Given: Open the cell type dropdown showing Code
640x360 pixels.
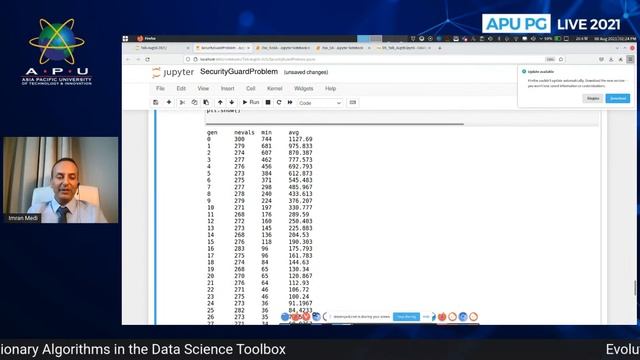Looking at the screenshot, I should (x=320, y=103).
